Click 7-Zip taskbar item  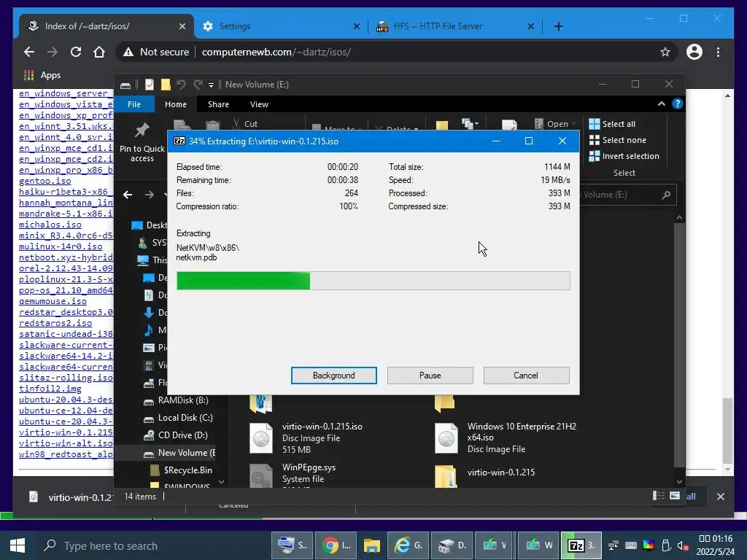(581, 545)
